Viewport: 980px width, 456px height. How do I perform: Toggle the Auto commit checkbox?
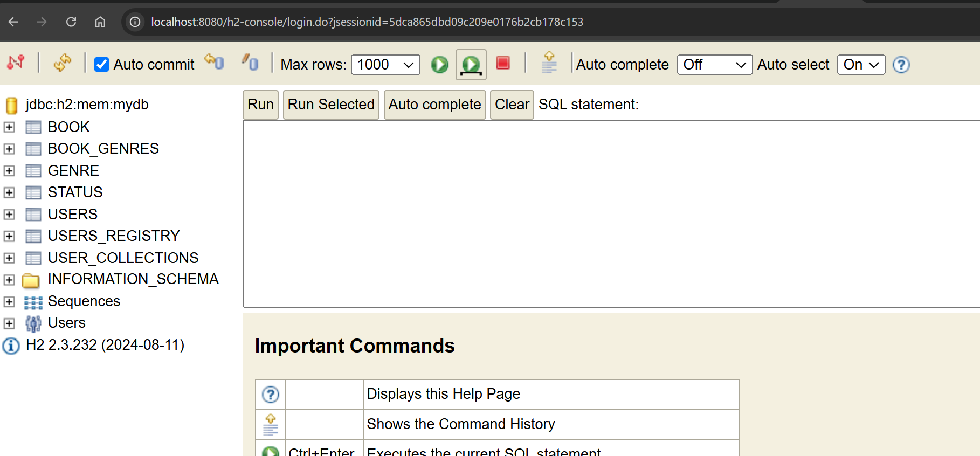tap(102, 65)
